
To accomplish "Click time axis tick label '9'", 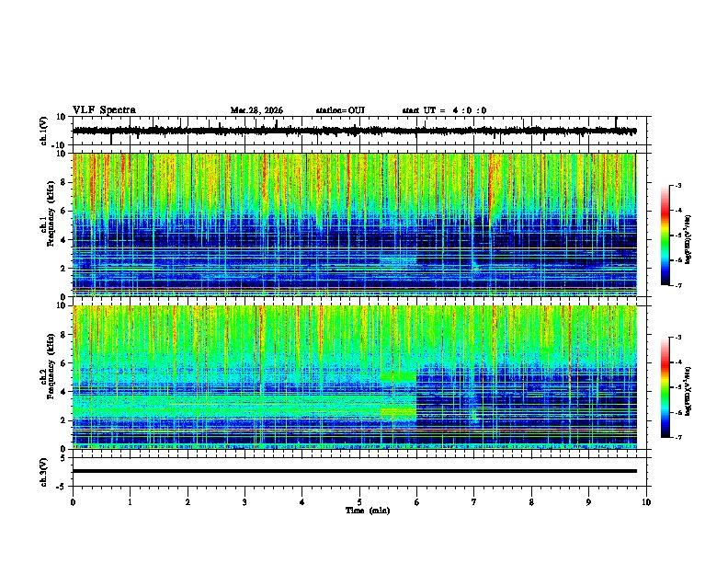I will click(x=588, y=502).
